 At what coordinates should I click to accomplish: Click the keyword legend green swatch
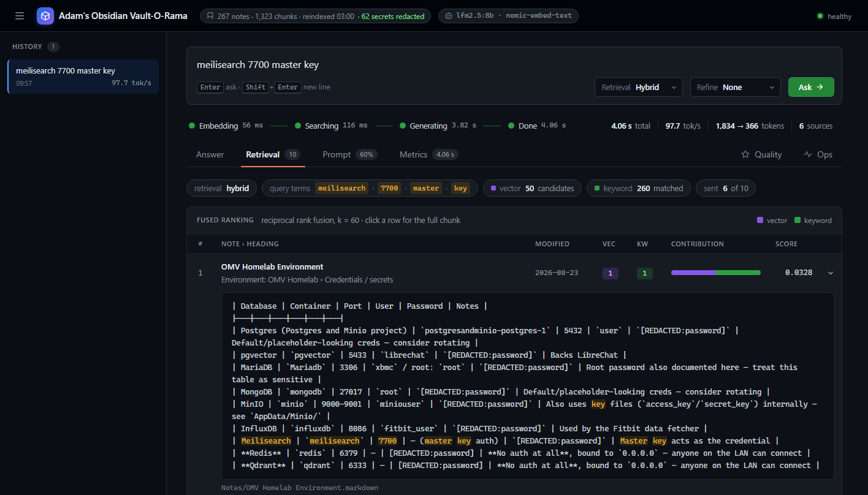click(x=798, y=220)
